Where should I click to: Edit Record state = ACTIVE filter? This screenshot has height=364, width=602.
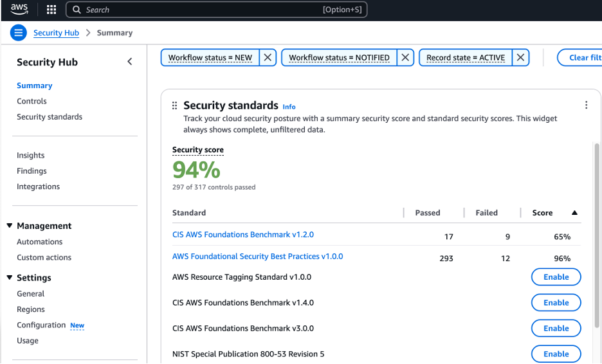[x=465, y=58]
